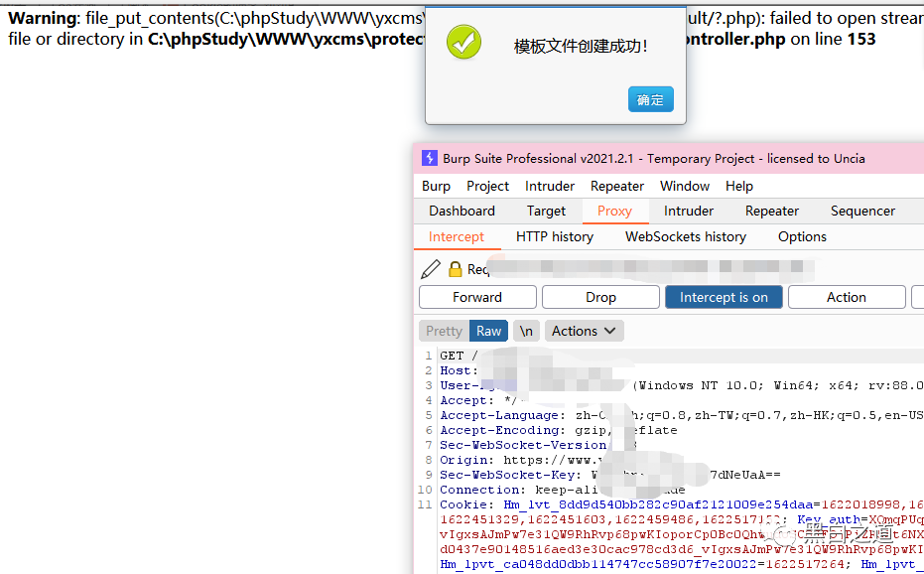
Task: Forward the intercepted request
Action: (477, 297)
